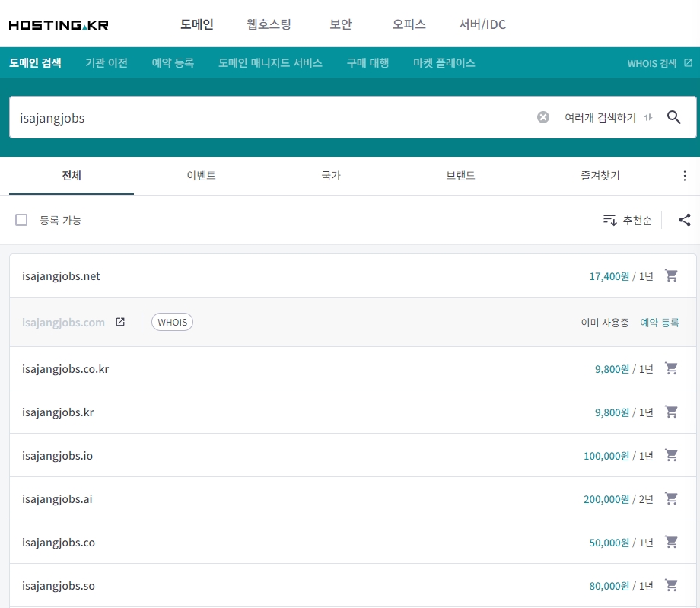Open isajangjobs.com external link icon
This screenshot has height=608, width=700.
(x=120, y=322)
